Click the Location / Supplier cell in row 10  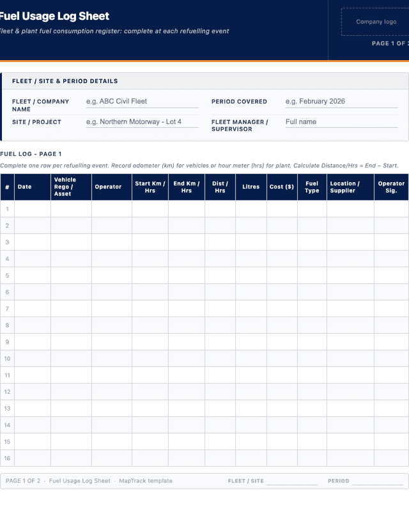pyautogui.click(x=350, y=359)
